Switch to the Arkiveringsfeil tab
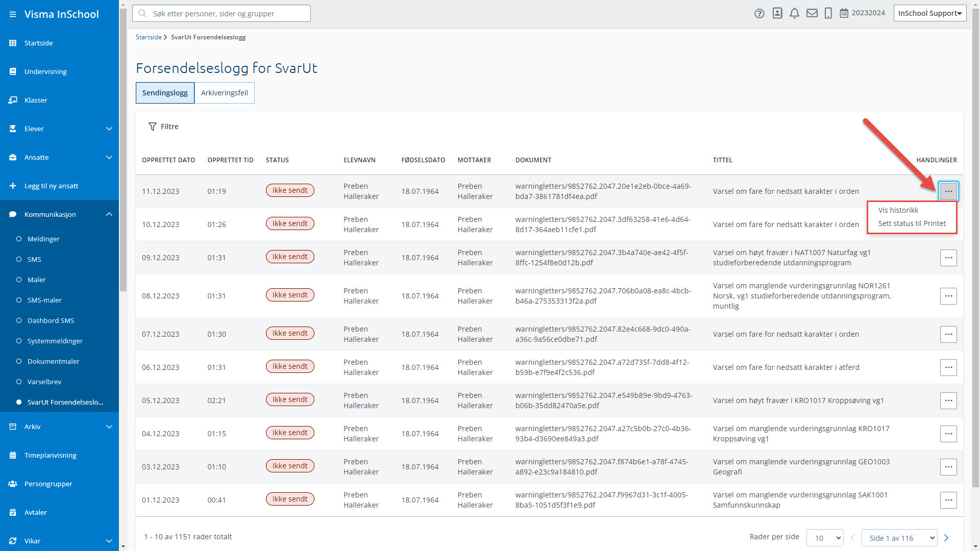This screenshot has width=980, height=551. pyautogui.click(x=224, y=93)
